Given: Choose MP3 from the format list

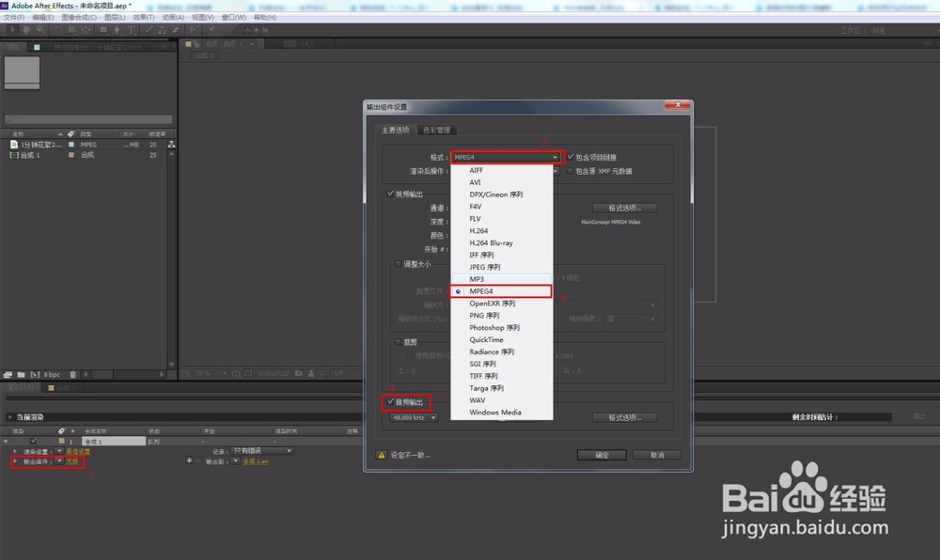Looking at the screenshot, I should [x=502, y=279].
